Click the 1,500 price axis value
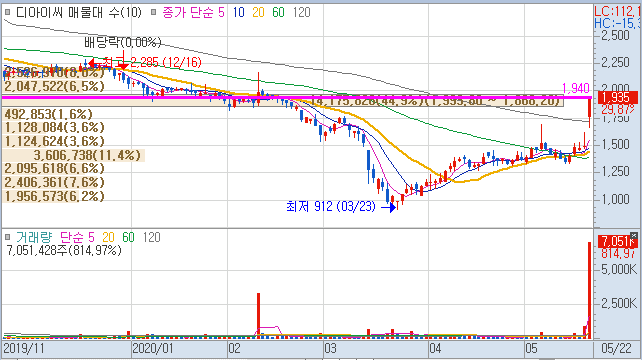 (x=615, y=144)
